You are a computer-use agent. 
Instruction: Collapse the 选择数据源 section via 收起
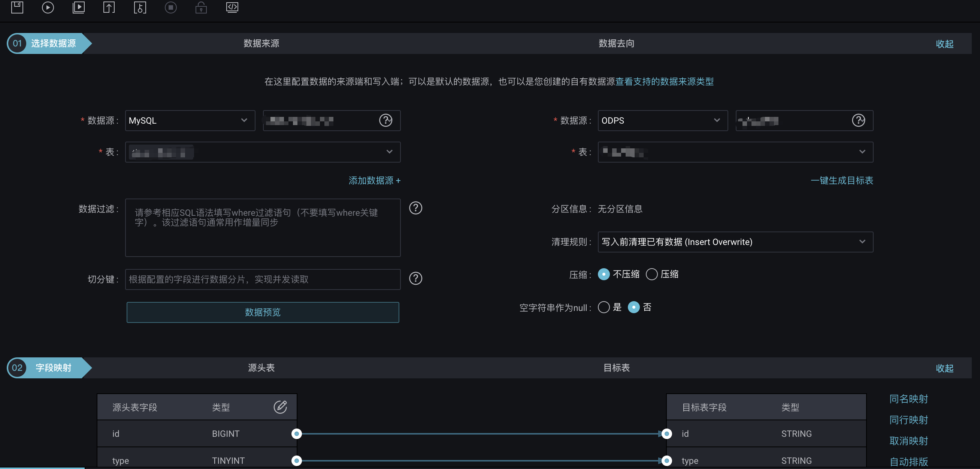click(x=945, y=43)
